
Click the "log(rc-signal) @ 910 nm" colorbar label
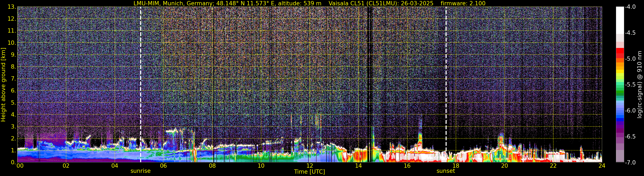640,85
